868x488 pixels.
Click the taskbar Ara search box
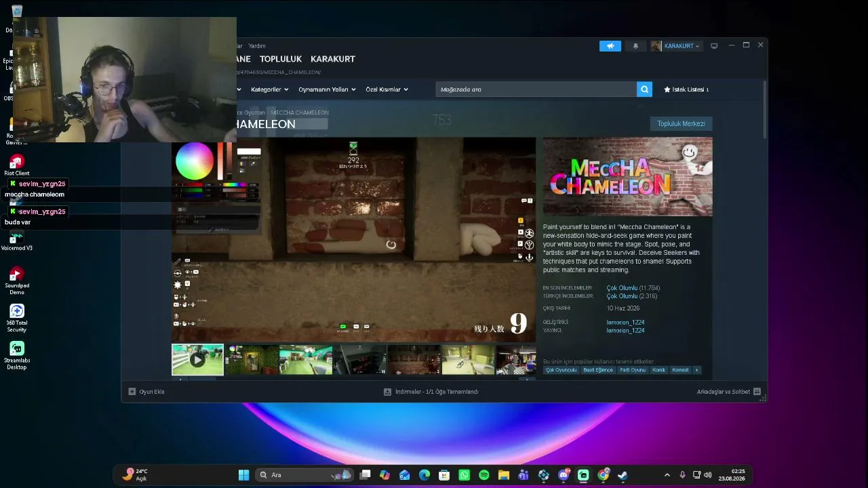(304, 475)
